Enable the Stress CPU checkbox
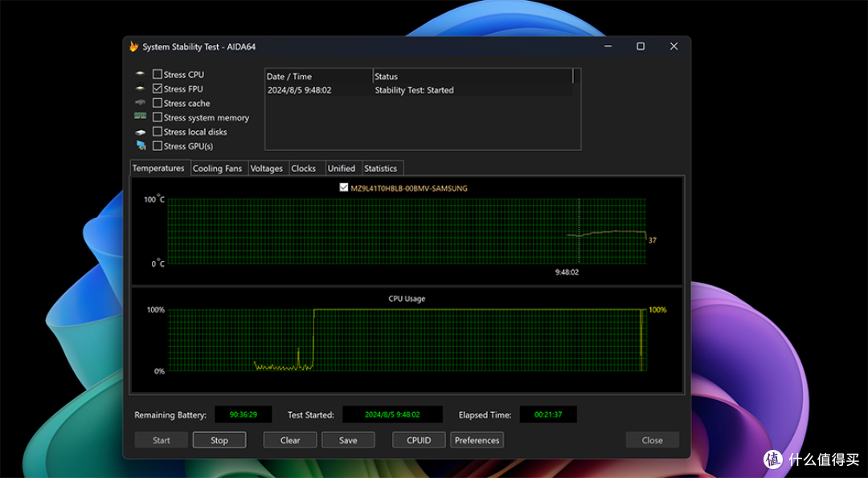 pyautogui.click(x=158, y=74)
